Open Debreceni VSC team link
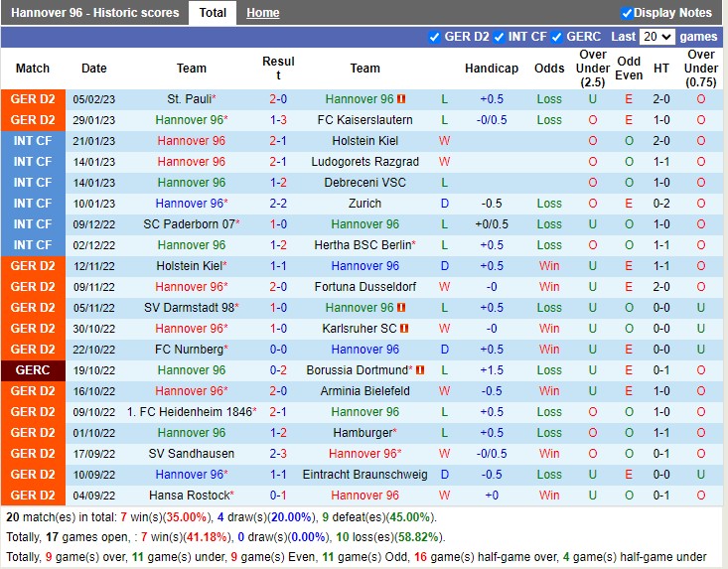This screenshot has width=728, height=569. (x=364, y=183)
